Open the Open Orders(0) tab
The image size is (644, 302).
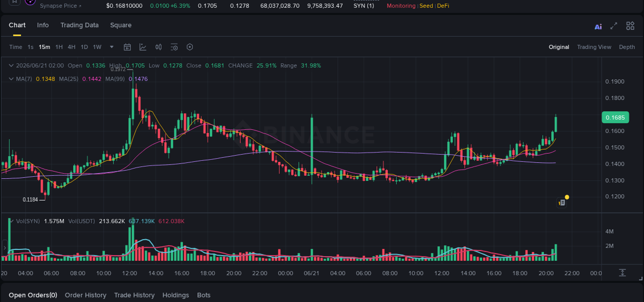(33, 295)
